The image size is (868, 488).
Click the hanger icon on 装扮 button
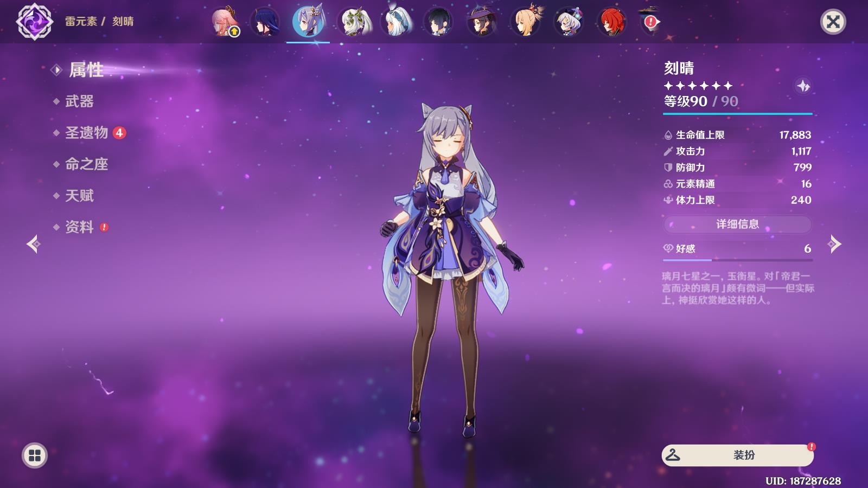tap(673, 454)
